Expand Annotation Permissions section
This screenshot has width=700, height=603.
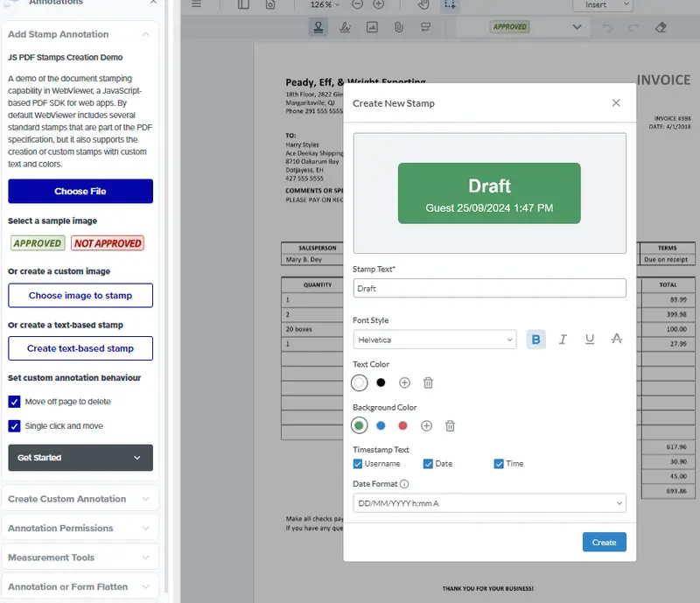pos(80,528)
